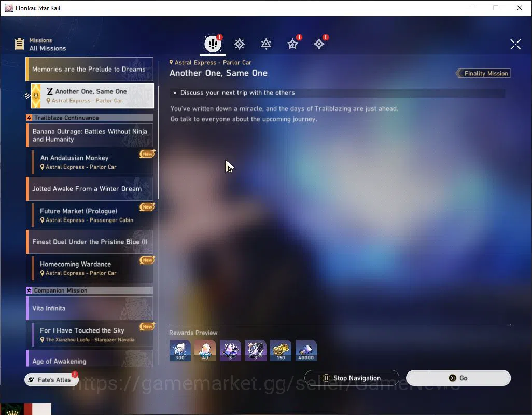Click the New badge on Homecoming Wardance
Screen dimensions: 532x415
[x=147, y=260]
